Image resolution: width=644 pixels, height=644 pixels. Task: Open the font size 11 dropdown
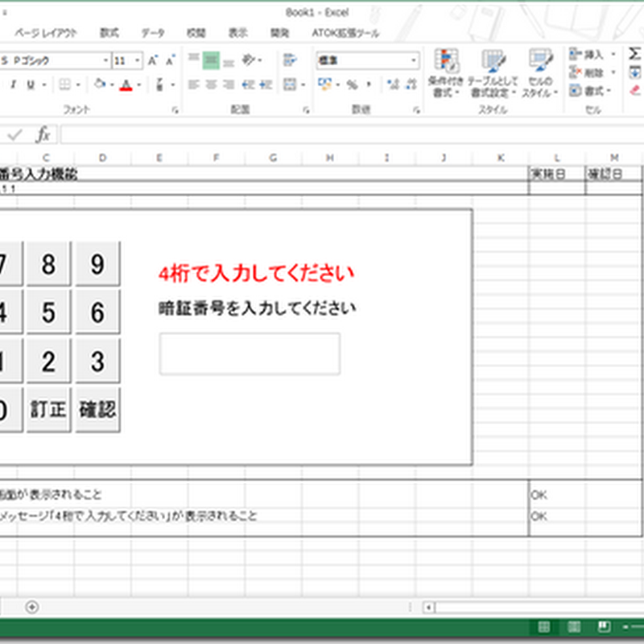coord(138,61)
